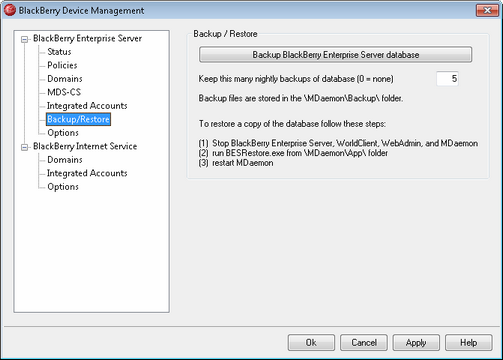Select the MDS-CS tree item

[x=64, y=92]
